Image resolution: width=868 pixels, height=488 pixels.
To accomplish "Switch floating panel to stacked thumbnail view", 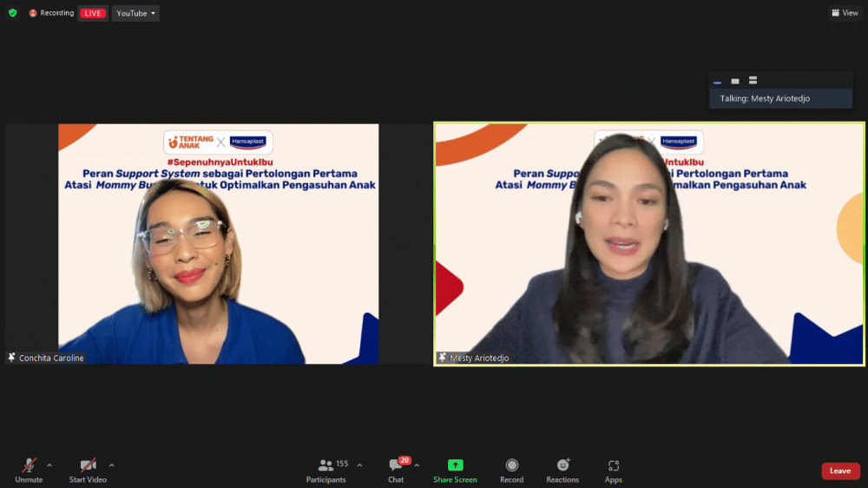I will (753, 81).
